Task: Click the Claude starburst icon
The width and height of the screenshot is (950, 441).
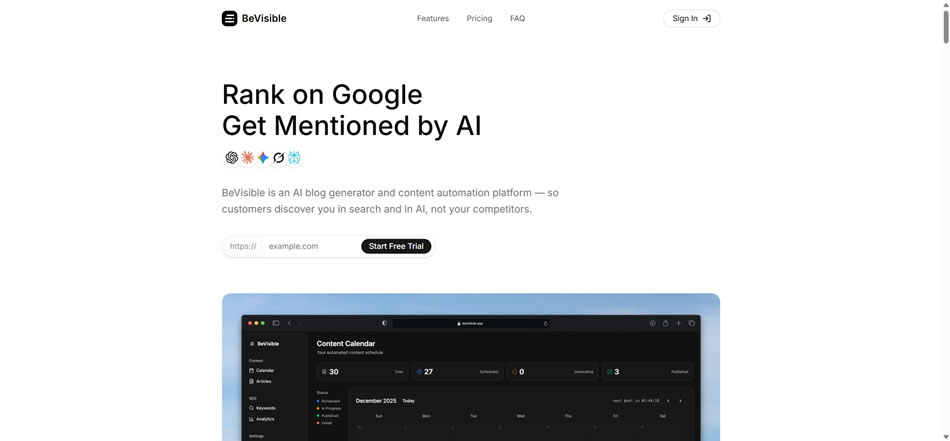Action: click(247, 158)
